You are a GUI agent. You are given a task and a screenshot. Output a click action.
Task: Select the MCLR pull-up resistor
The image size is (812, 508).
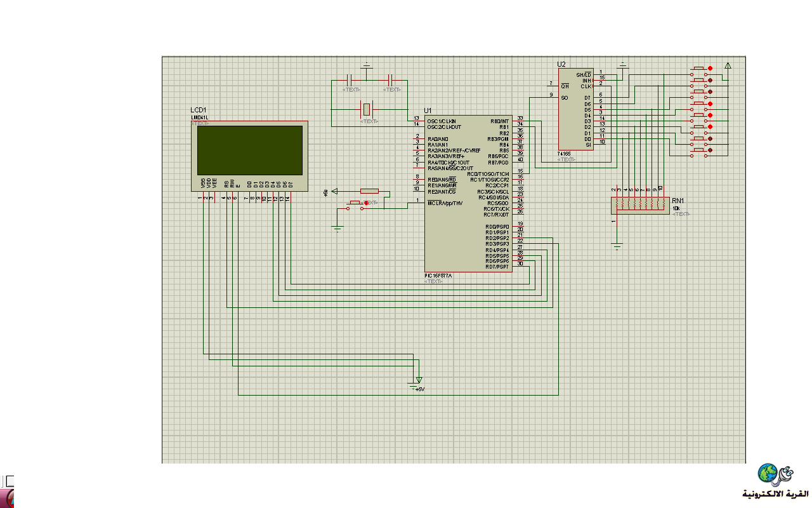369,190
